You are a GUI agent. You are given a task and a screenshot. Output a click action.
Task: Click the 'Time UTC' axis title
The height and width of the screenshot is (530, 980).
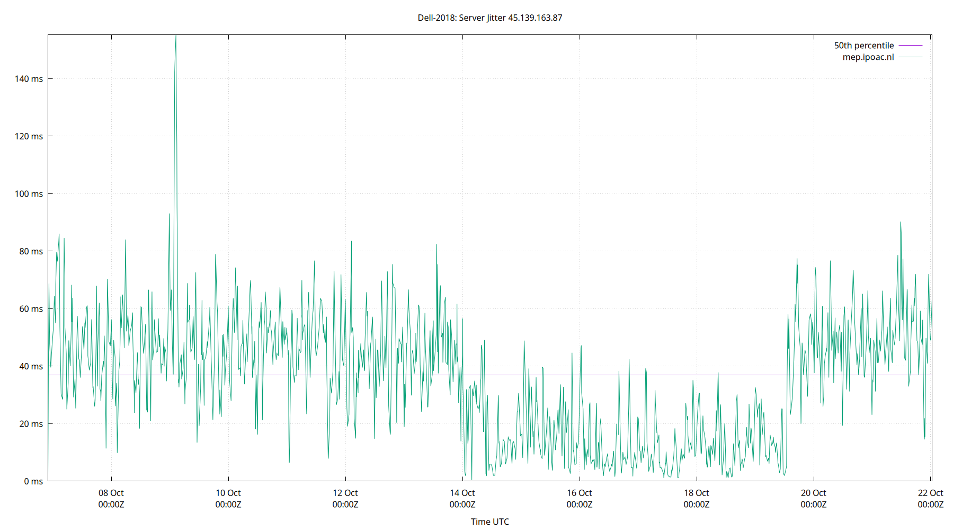490,522
